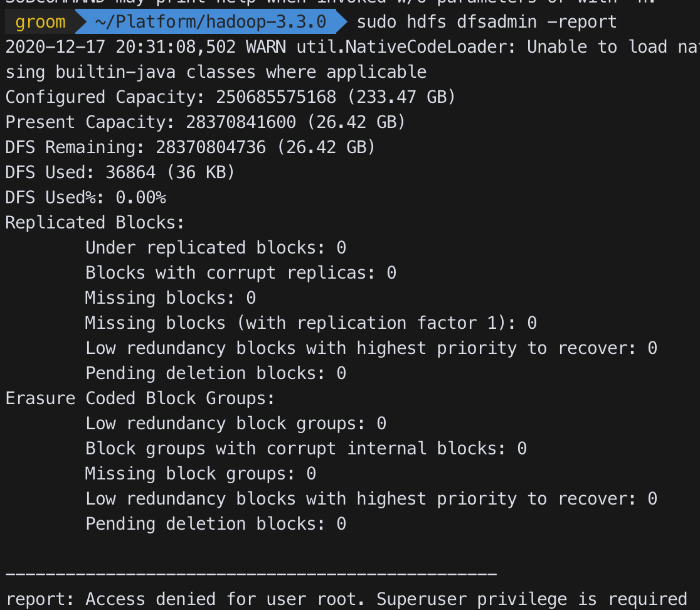The height and width of the screenshot is (610, 700).
Task: Click the Replicated Blocks heading
Action: [x=95, y=222]
